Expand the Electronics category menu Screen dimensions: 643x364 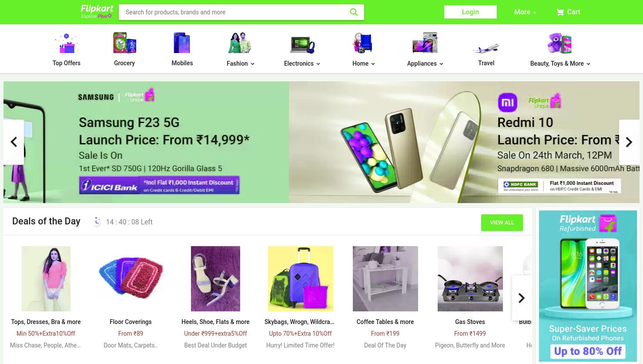pyautogui.click(x=302, y=63)
